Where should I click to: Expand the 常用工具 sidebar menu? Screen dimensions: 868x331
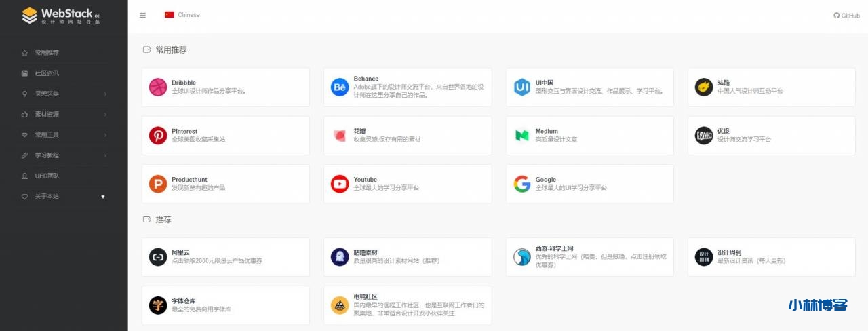(x=64, y=134)
